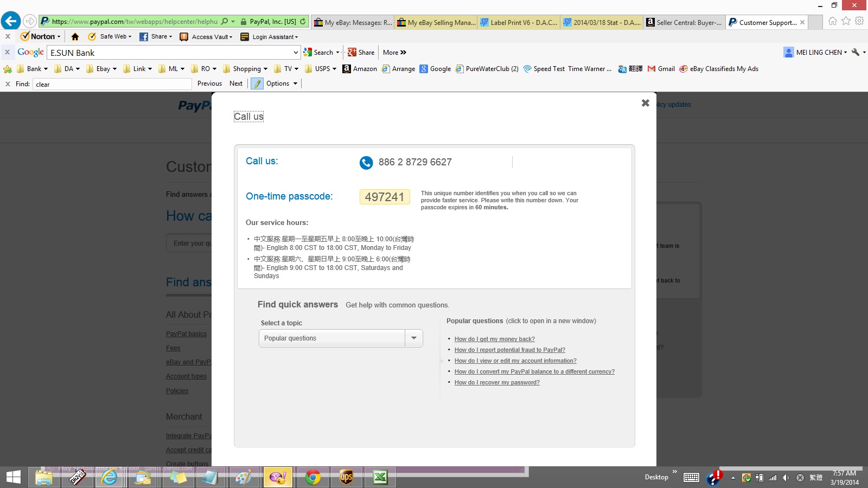Click the Google toolbar More button
Image resolution: width=868 pixels, height=488 pixels.
point(394,52)
